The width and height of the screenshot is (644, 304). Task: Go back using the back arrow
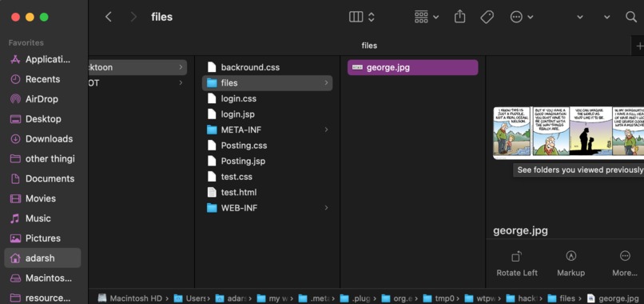pyautogui.click(x=109, y=17)
